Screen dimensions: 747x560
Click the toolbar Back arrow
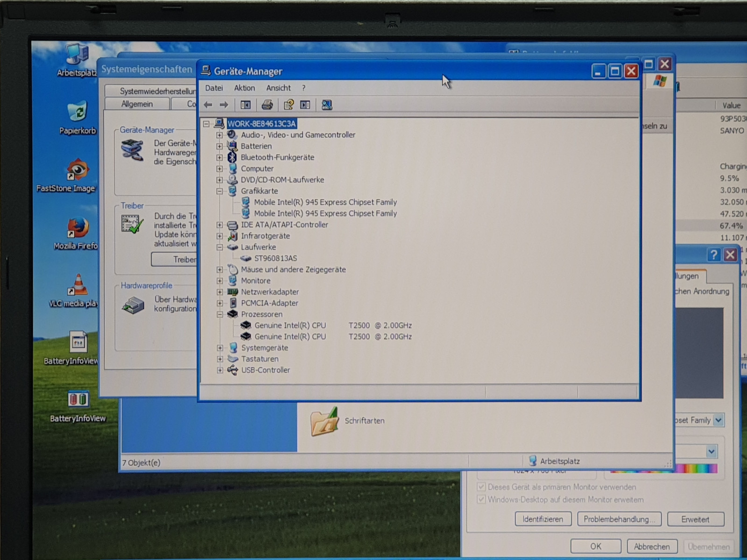click(x=208, y=105)
